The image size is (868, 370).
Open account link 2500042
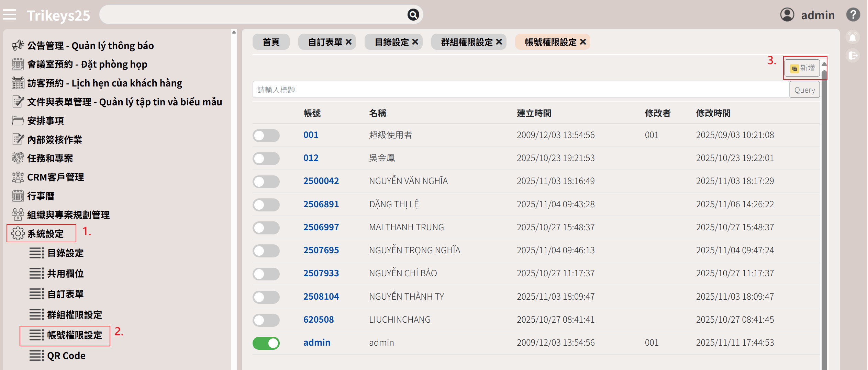(321, 181)
